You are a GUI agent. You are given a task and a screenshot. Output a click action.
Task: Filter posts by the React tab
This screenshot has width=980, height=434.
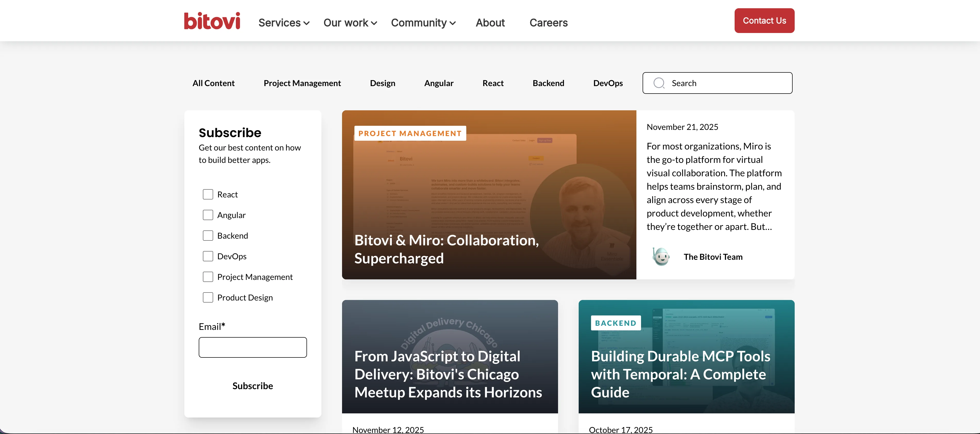coord(493,83)
